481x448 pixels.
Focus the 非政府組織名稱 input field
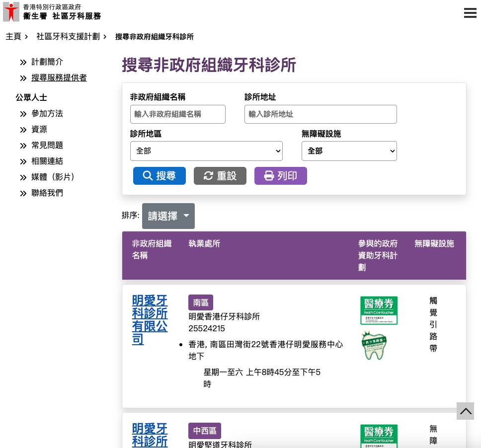click(177, 114)
